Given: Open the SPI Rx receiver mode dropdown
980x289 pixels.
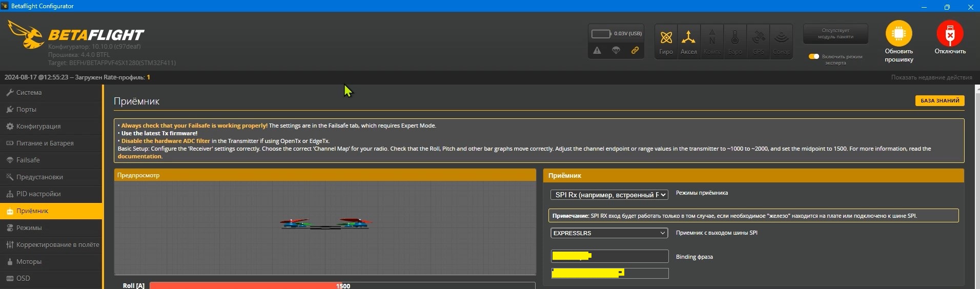Looking at the screenshot, I should (609, 195).
